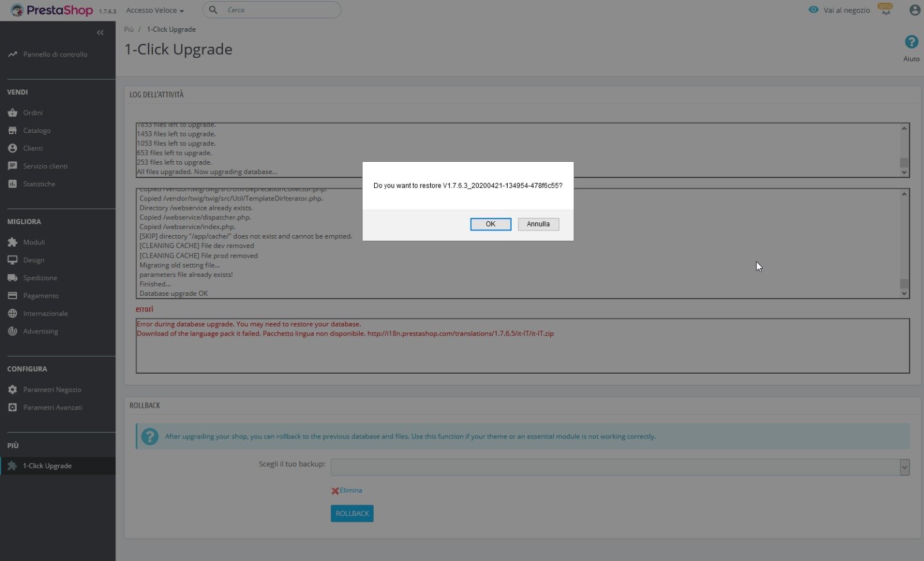Click 'All files upgraded. Now upgrading database...' line
924x561 pixels.
point(207,172)
